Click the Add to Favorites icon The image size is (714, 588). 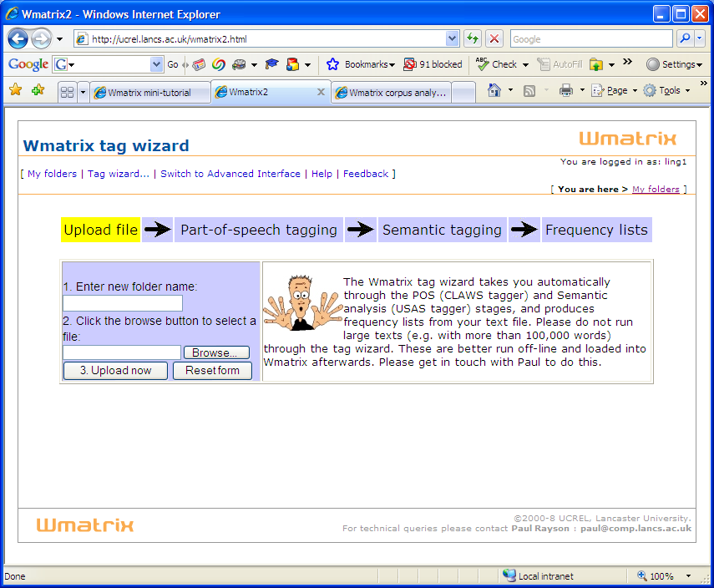click(x=38, y=90)
